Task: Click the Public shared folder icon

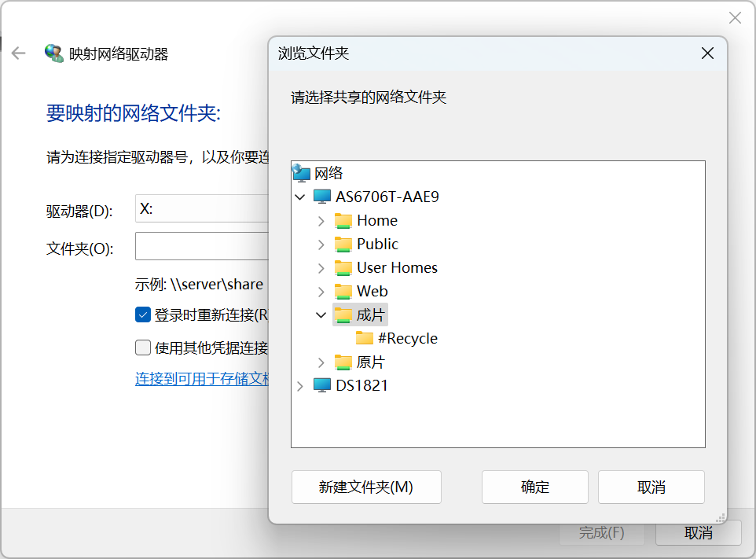Action: pyautogui.click(x=343, y=245)
